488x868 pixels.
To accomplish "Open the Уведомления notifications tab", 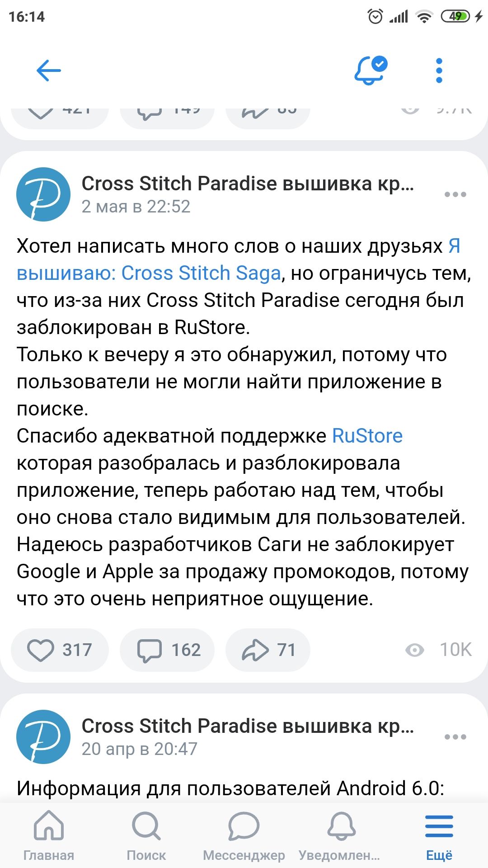I will [x=341, y=835].
